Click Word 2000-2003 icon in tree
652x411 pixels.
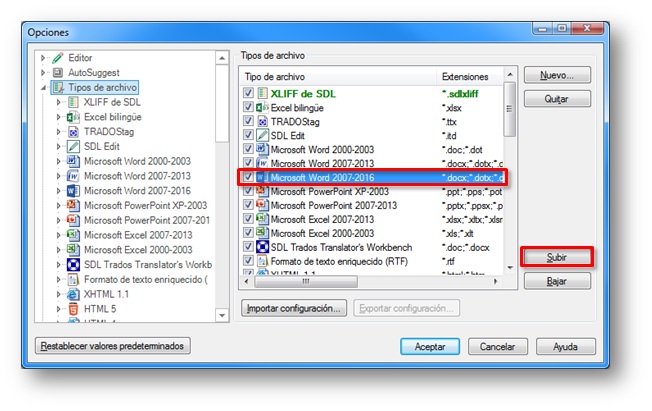pyautogui.click(x=73, y=161)
